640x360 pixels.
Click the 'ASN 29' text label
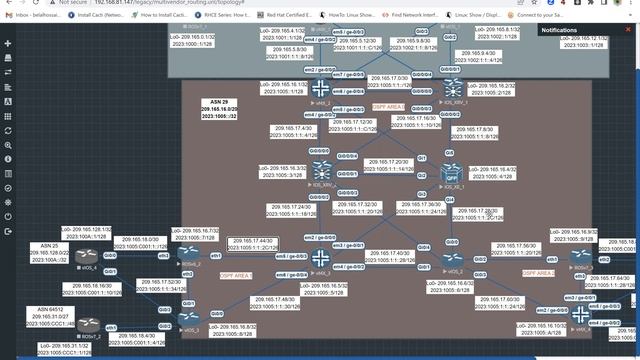coord(219,102)
